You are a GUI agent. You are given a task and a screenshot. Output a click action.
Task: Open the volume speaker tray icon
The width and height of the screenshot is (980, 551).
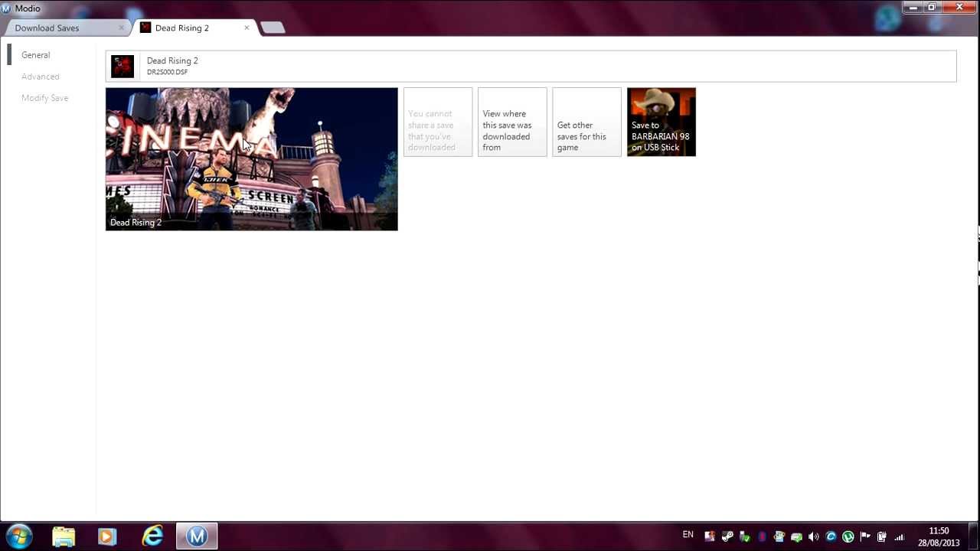click(x=813, y=536)
